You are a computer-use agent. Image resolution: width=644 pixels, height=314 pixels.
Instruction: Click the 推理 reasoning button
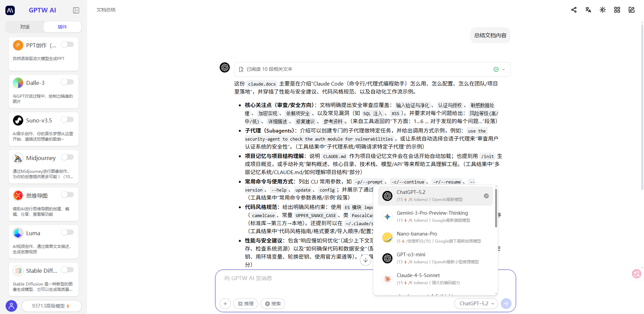(x=246, y=304)
